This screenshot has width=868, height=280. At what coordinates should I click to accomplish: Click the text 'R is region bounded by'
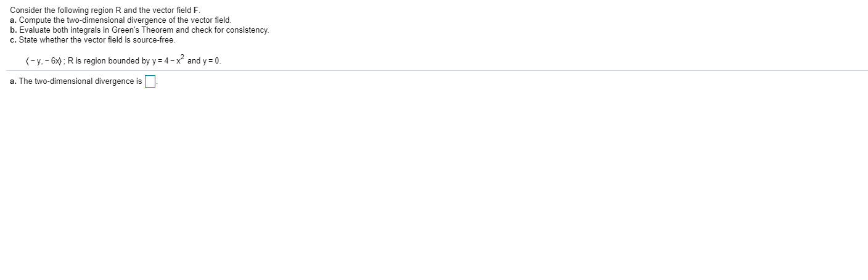[108, 61]
